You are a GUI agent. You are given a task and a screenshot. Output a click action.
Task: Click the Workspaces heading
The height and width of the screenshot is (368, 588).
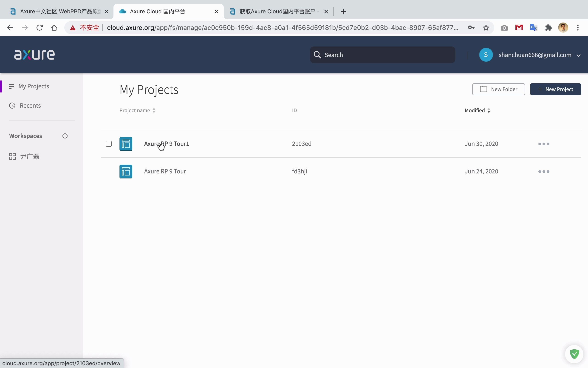coord(25,136)
